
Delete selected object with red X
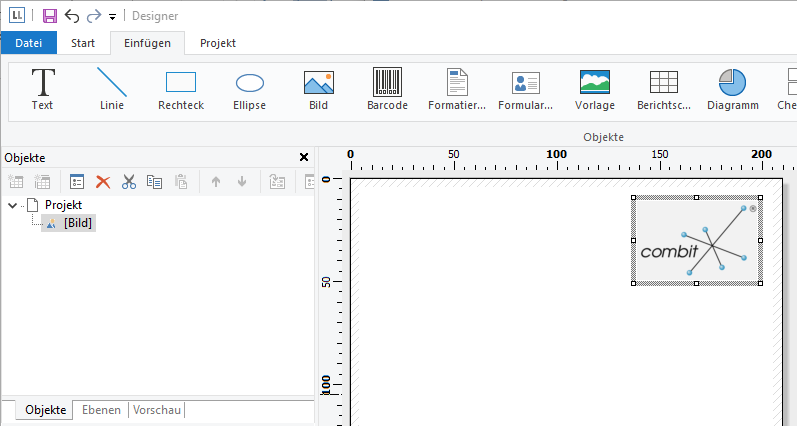coord(102,181)
